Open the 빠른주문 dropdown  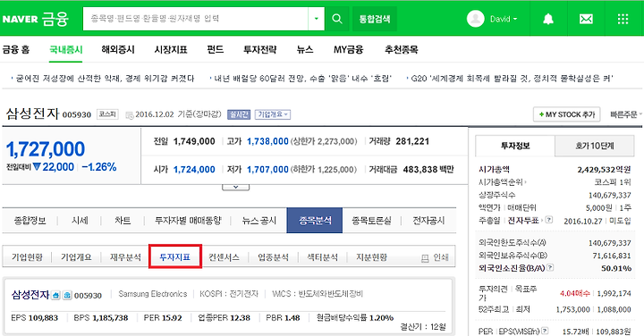[x=625, y=114]
